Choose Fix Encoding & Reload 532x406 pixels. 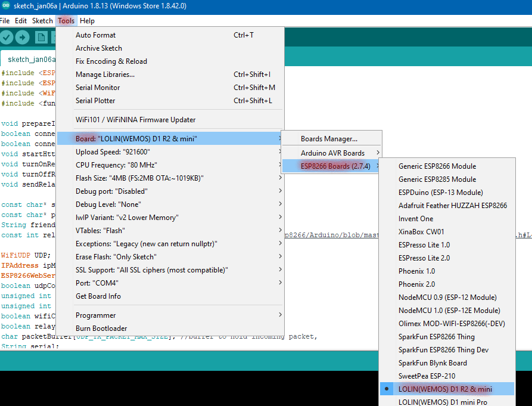coord(170,61)
